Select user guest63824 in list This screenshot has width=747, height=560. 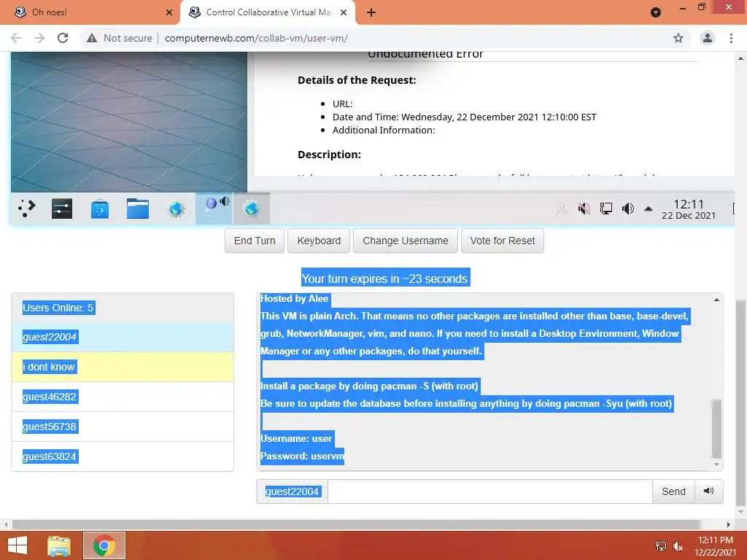click(x=123, y=456)
